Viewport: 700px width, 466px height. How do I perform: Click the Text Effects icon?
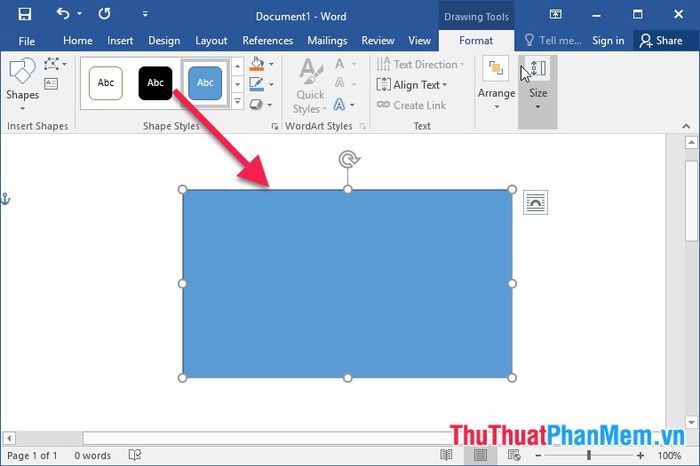click(x=340, y=105)
